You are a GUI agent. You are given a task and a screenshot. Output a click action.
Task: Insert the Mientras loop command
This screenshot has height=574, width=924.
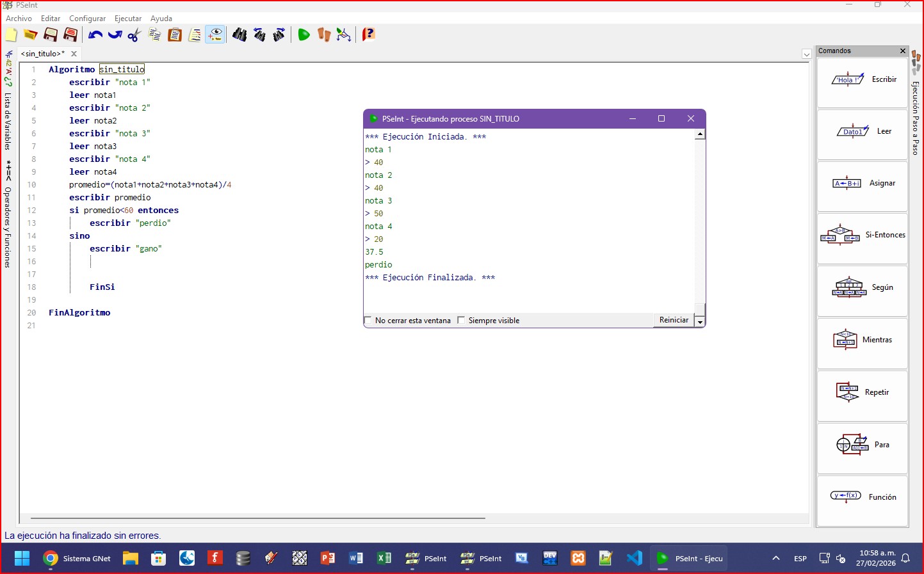[862, 340]
